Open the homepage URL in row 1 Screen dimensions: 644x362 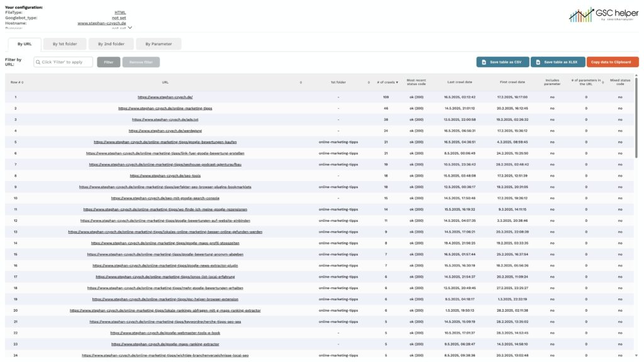click(165, 97)
